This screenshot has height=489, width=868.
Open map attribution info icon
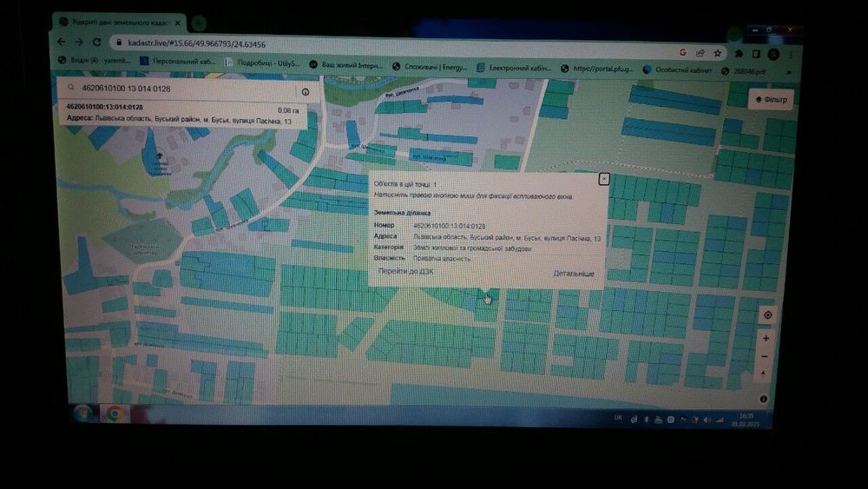[763, 399]
